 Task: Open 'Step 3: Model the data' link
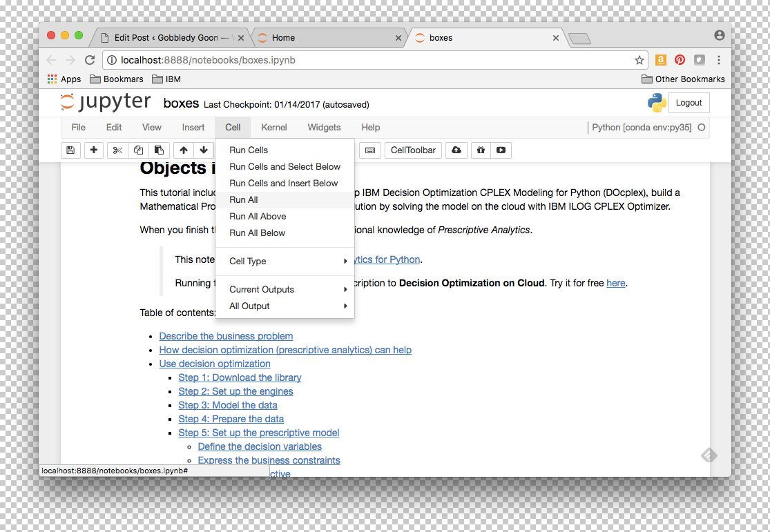coord(228,405)
